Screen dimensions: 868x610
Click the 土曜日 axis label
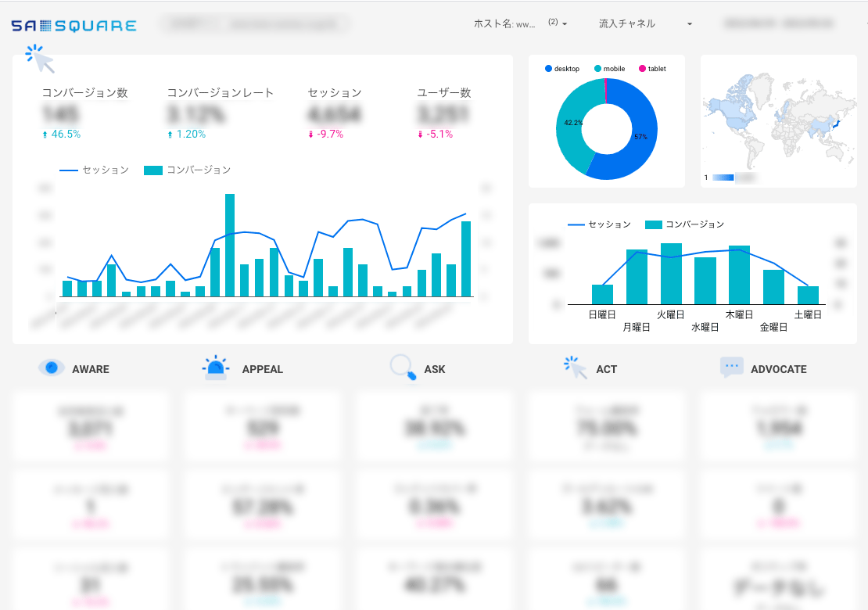tap(808, 314)
